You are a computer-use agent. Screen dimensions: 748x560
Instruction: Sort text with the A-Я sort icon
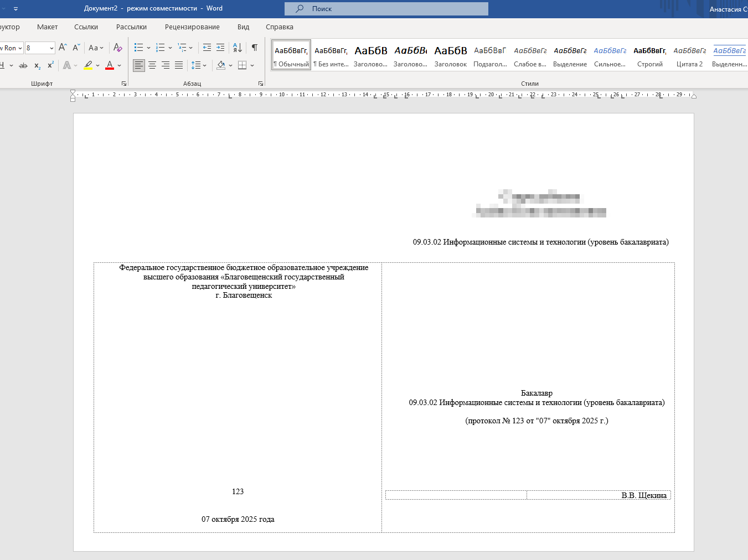pyautogui.click(x=237, y=48)
